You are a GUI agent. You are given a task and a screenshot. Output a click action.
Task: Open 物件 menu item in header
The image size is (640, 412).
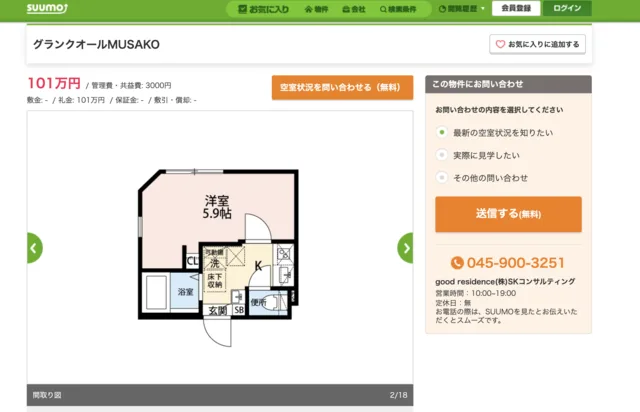[316, 9]
